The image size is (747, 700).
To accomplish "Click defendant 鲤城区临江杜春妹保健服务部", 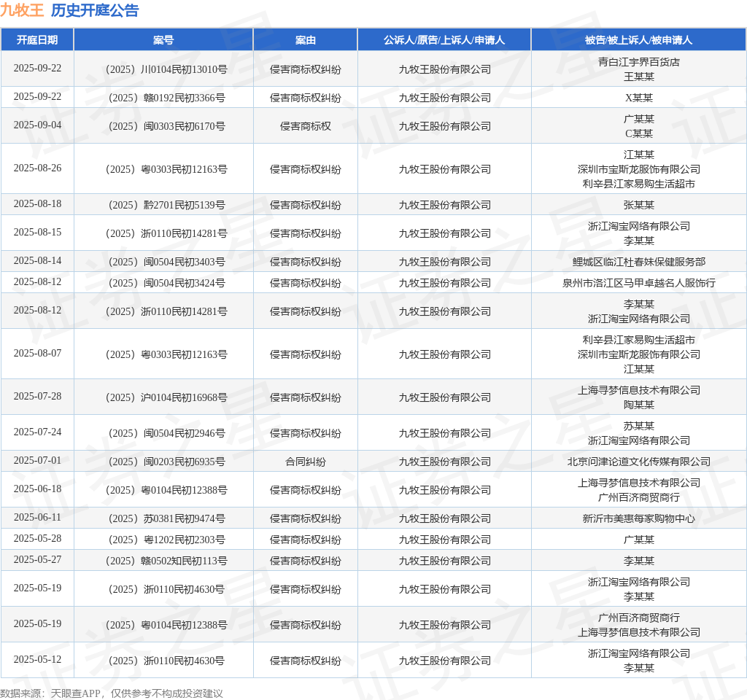I will tap(639, 262).
